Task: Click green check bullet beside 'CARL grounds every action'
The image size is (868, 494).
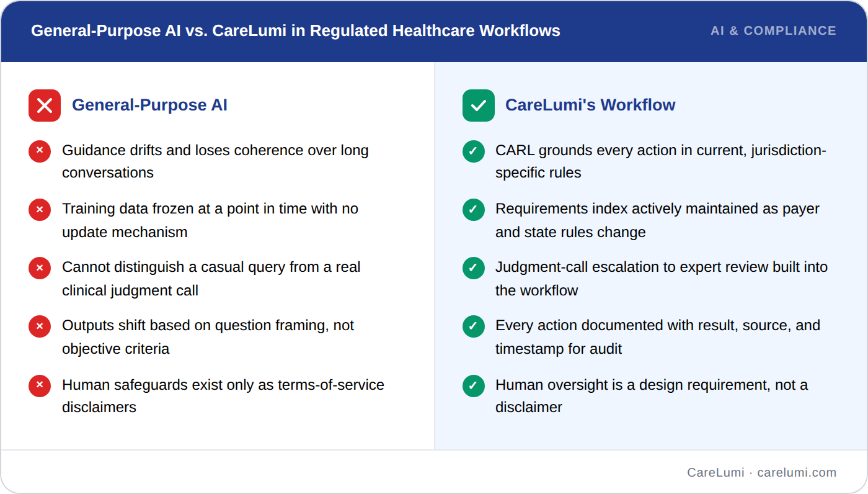Action: click(x=474, y=151)
